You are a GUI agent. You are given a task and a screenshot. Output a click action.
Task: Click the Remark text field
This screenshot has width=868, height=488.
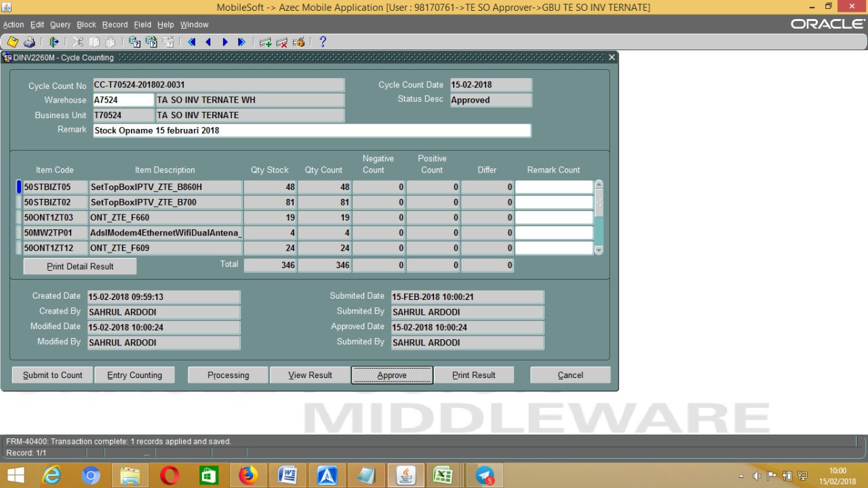pyautogui.click(x=312, y=130)
